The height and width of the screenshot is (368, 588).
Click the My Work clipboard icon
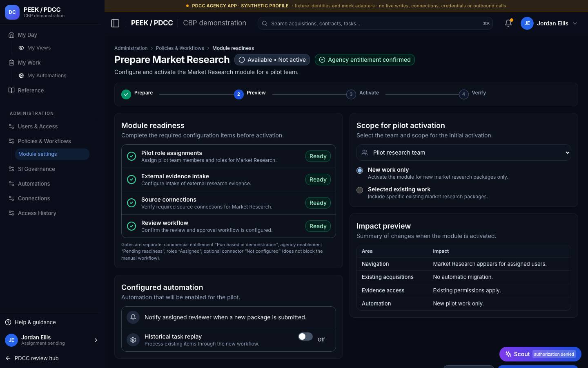(x=11, y=63)
